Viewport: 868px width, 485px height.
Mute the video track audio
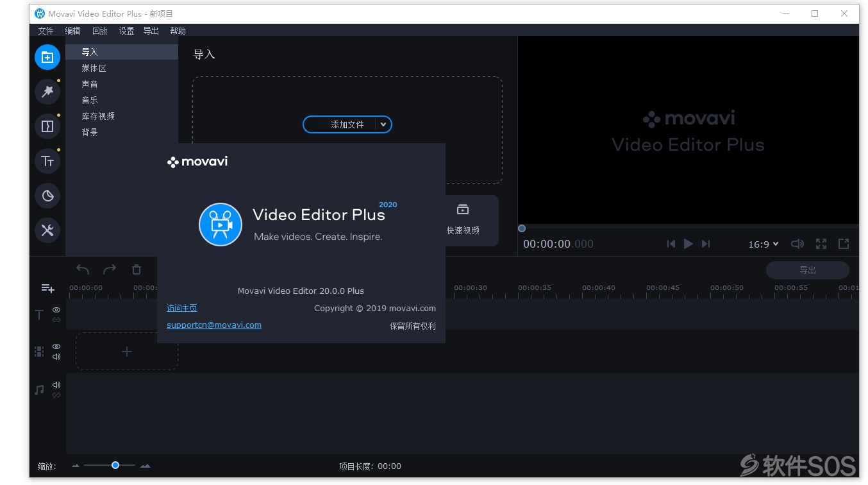coord(56,357)
